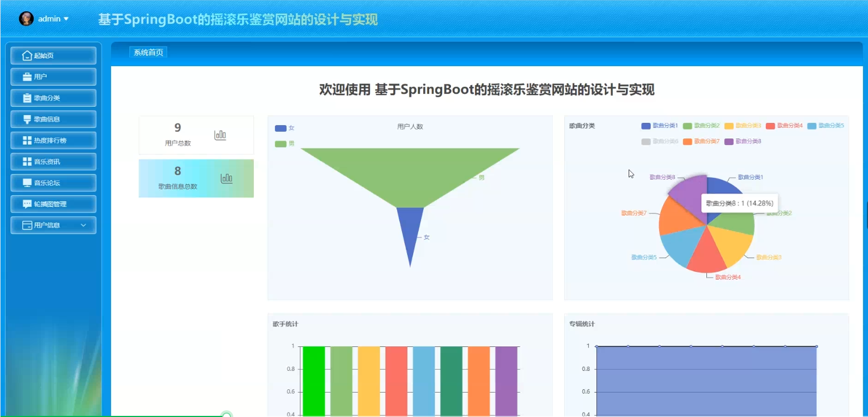Click the 专辑统计 chart title
Viewport: 868px width, 417px height.
point(582,324)
